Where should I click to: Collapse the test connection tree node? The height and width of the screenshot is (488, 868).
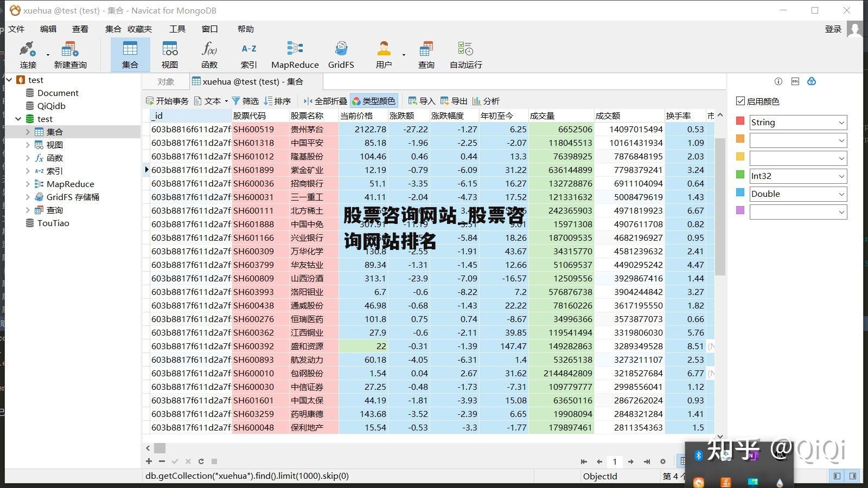point(9,80)
